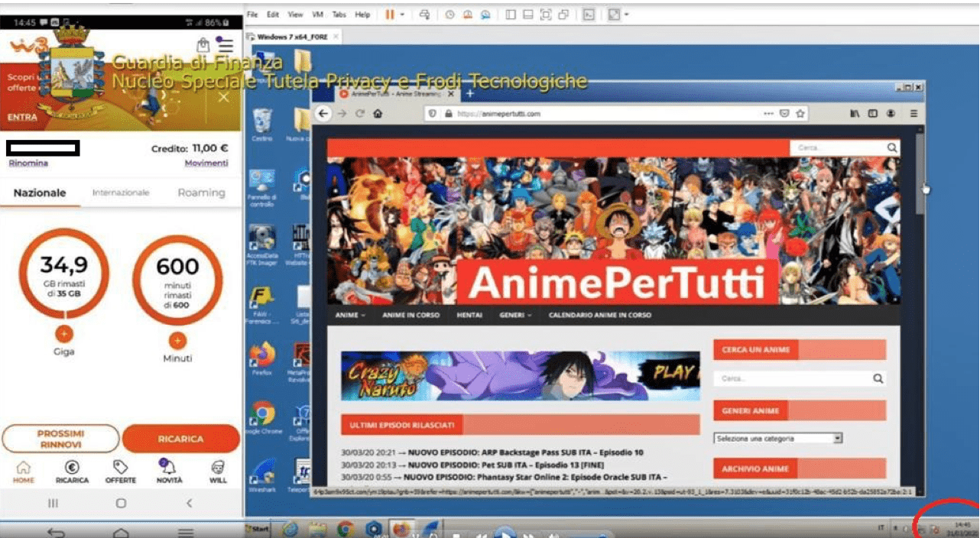Viewport: 980px width, 538px height.
Task: Open the VMware File menu
Action: (253, 15)
